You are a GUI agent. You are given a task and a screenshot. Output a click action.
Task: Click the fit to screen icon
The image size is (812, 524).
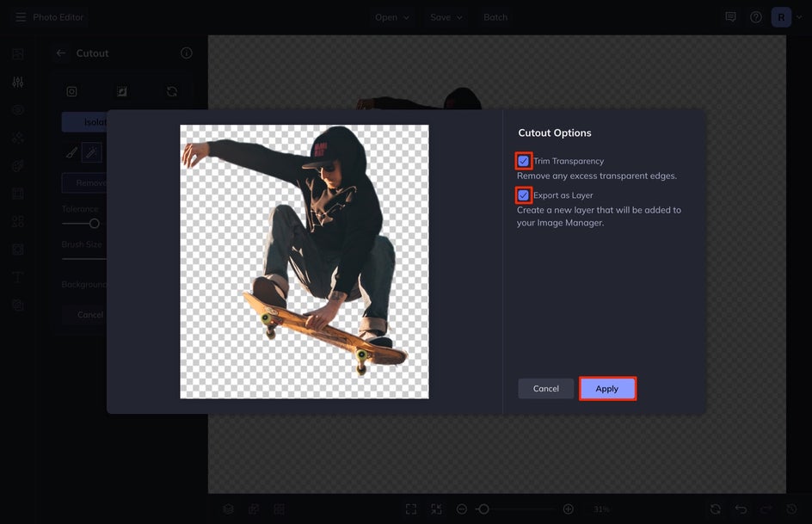pos(411,509)
